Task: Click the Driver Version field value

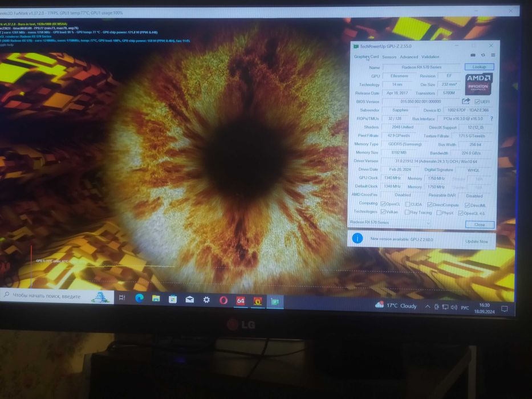Action: pos(436,161)
